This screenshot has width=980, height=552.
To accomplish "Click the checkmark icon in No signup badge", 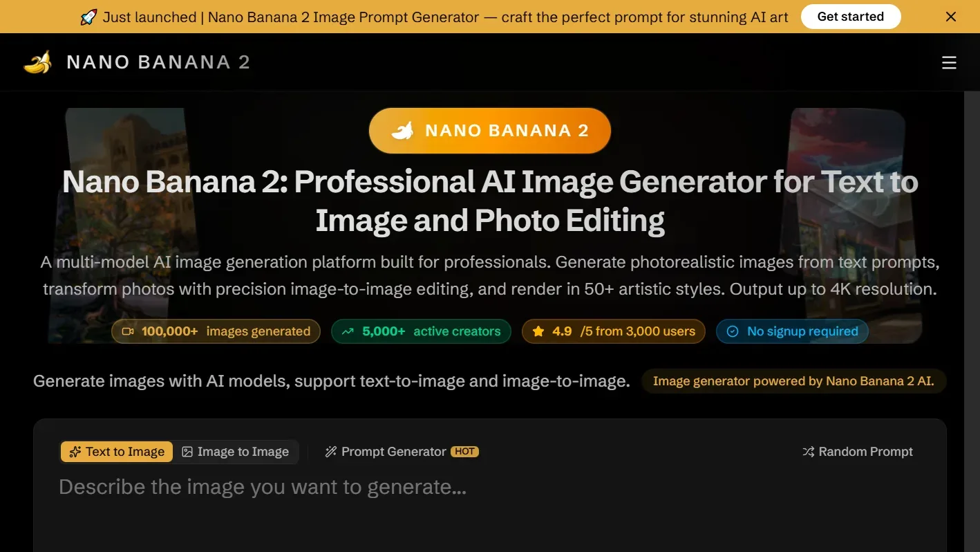I will click(733, 331).
